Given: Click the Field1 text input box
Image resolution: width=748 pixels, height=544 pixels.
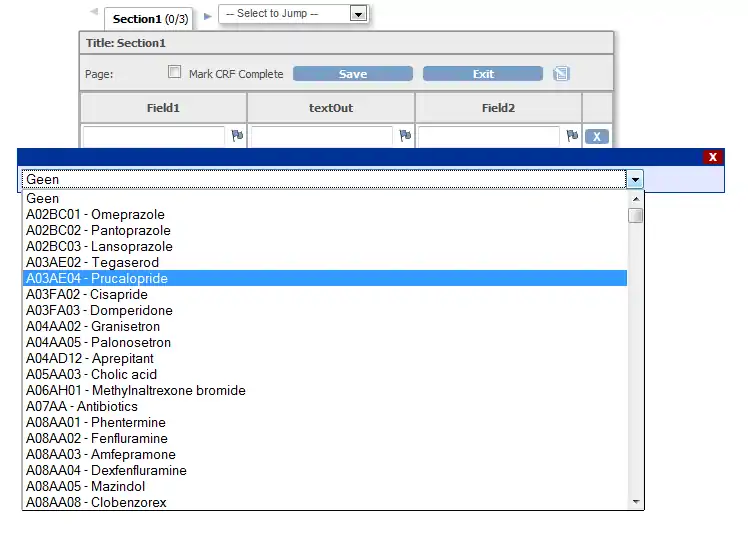Looking at the screenshot, I should click(x=153, y=136).
